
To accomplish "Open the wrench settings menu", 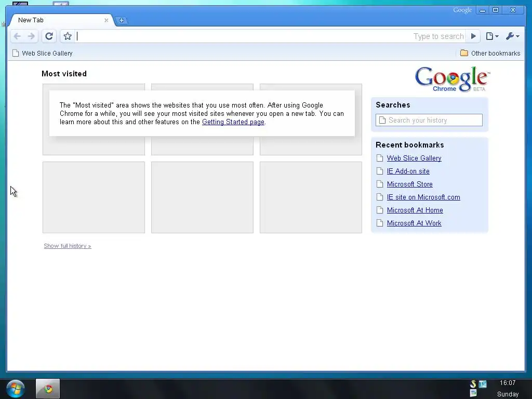I will pyautogui.click(x=512, y=36).
